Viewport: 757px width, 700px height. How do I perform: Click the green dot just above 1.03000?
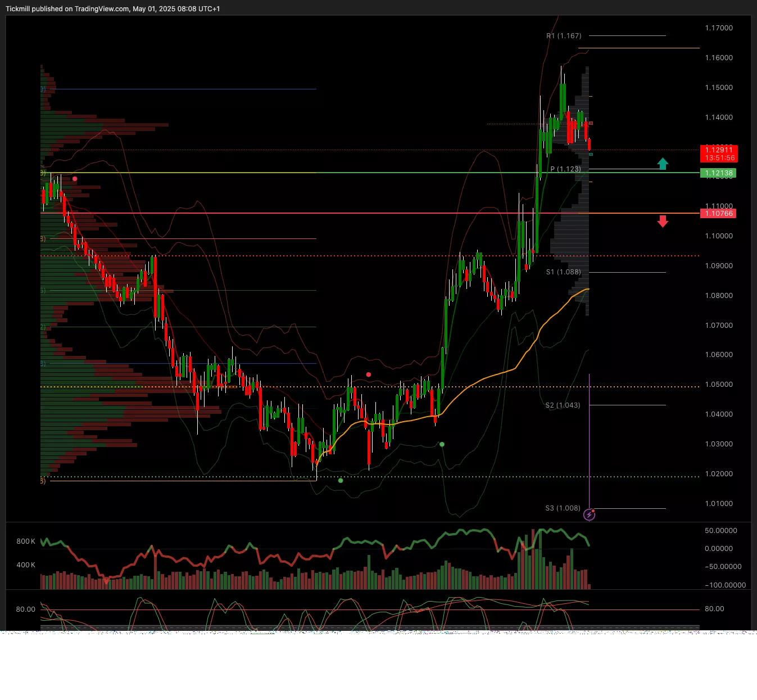pyautogui.click(x=442, y=444)
